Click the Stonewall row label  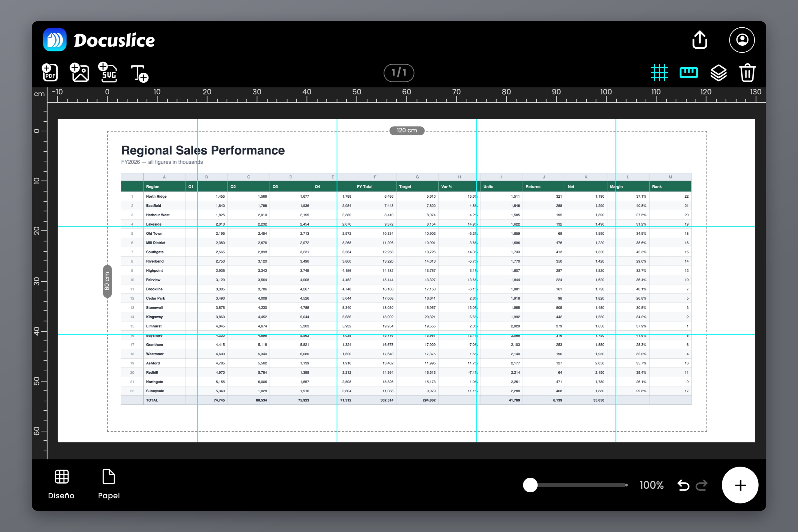pyautogui.click(x=154, y=308)
